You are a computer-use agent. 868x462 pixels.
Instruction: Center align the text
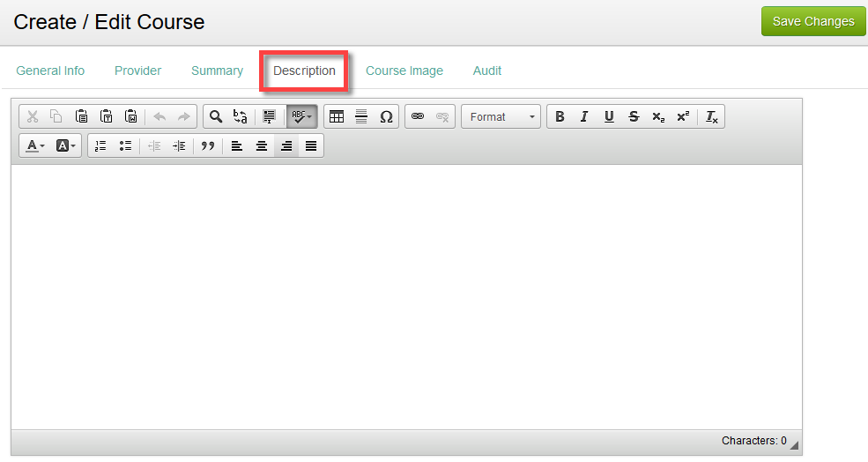point(262,145)
